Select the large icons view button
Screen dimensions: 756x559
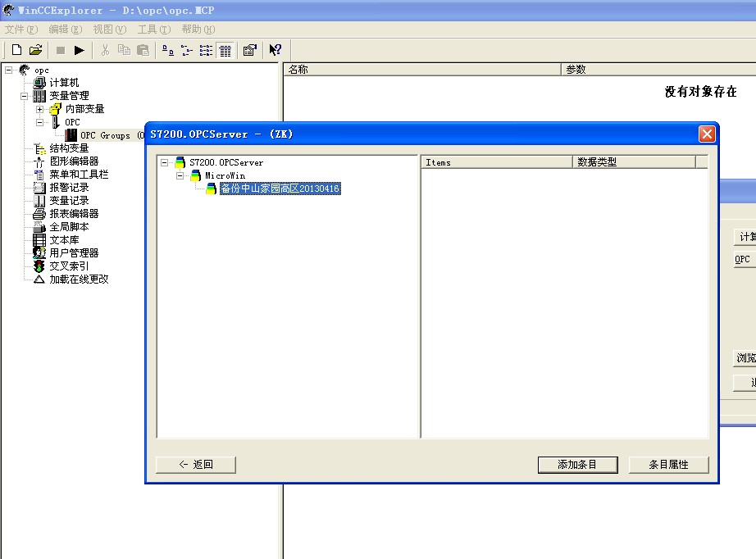[x=168, y=50]
